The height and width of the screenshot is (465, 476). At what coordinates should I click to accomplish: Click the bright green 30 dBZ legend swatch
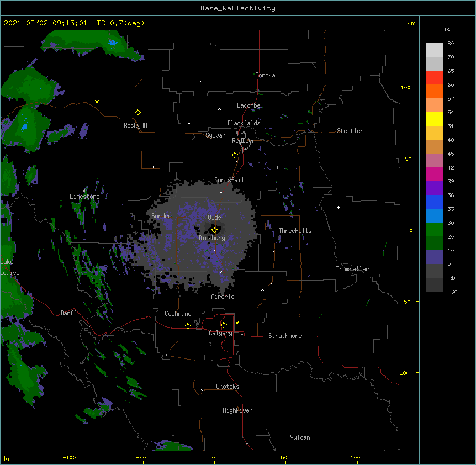(434, 230)
